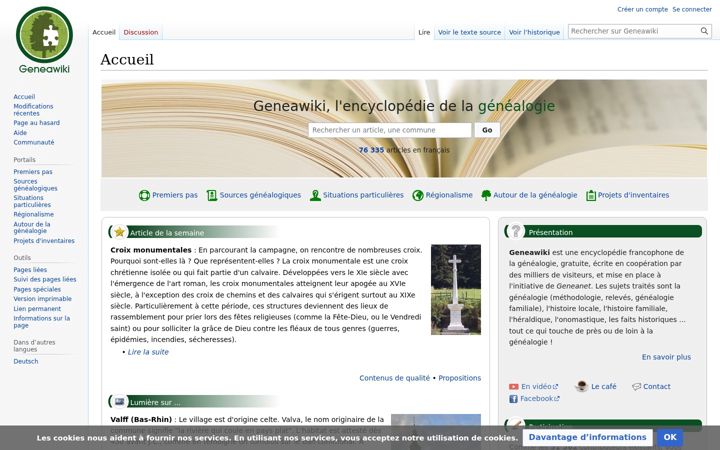The image size is (720, 450).
Task: Click the Geneawiki tree logo
Action: 44,40
